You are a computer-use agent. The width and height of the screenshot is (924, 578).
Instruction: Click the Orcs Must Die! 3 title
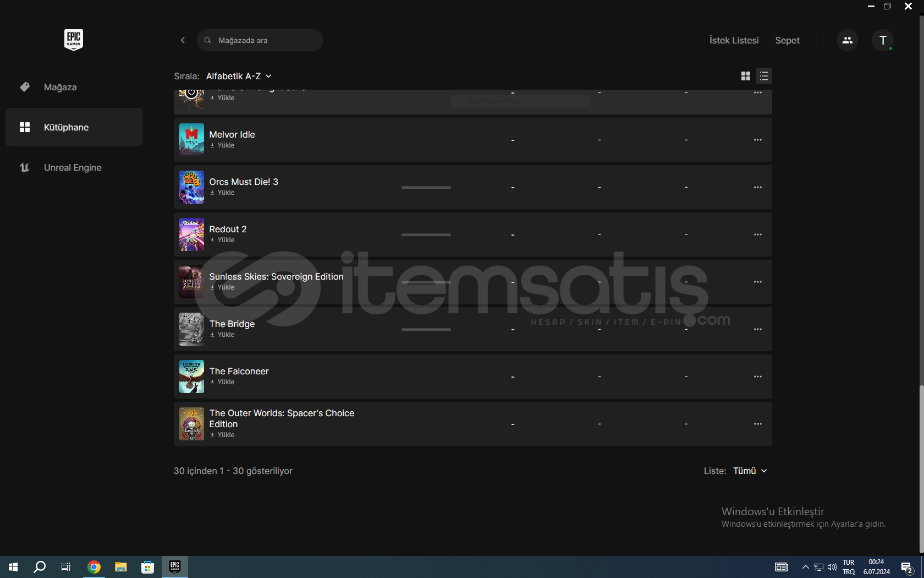(244, 182)
